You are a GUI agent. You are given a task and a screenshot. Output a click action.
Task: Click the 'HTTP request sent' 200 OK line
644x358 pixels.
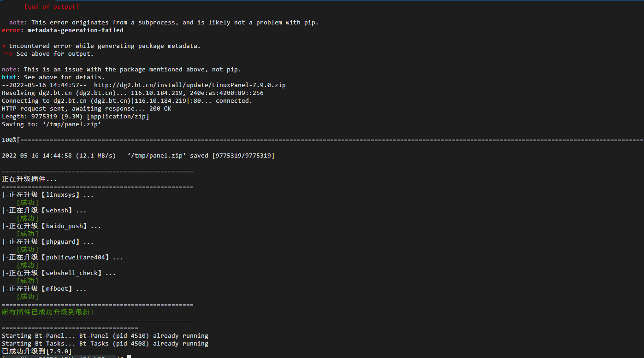[87, 109]
